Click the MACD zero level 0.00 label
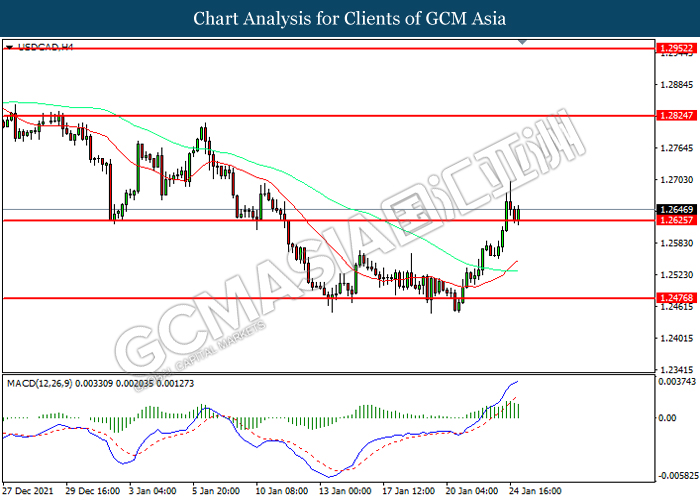 coord(668,418)
